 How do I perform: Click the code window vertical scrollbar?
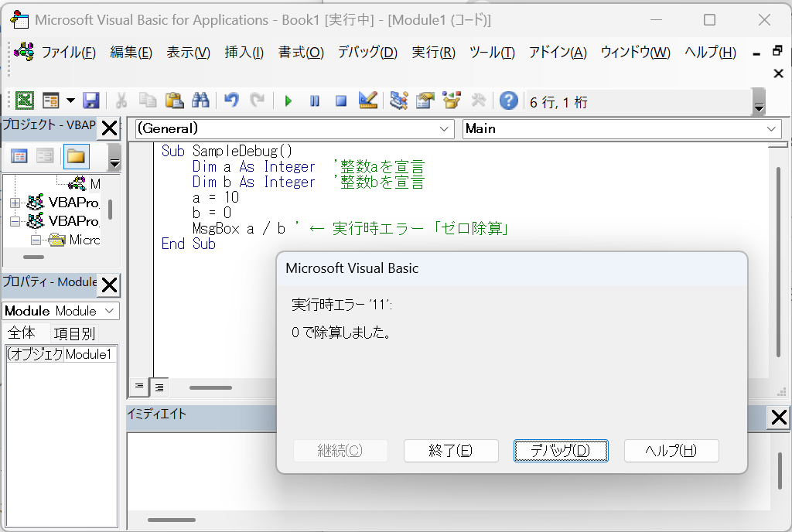point(778,262)
